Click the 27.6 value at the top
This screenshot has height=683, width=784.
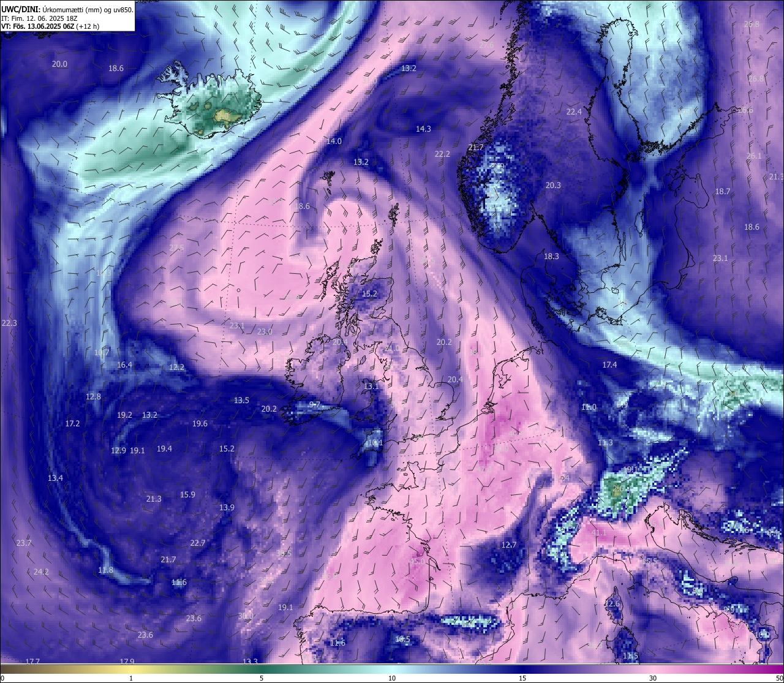[486, 46]
